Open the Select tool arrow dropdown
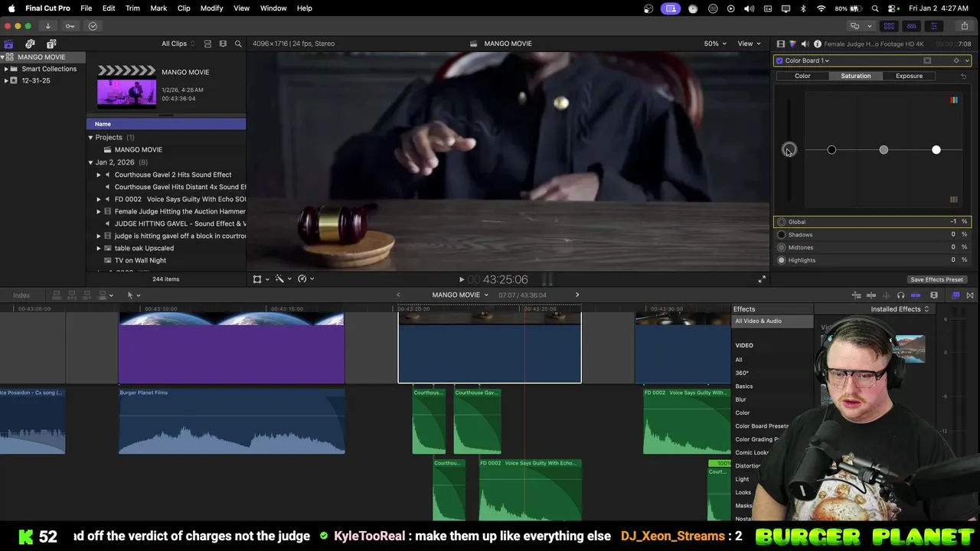Image resolution: width=980 pixels, height=551 pixels. coord(133,295)
